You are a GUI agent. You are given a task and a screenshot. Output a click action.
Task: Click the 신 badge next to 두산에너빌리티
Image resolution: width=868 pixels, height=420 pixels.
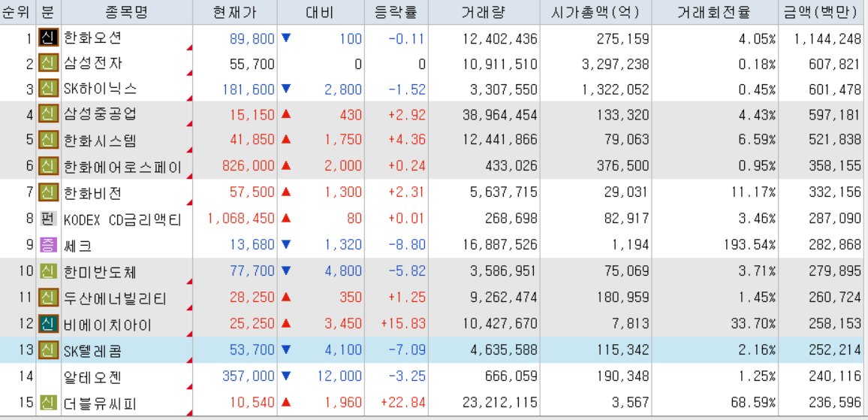click(48, 298)
